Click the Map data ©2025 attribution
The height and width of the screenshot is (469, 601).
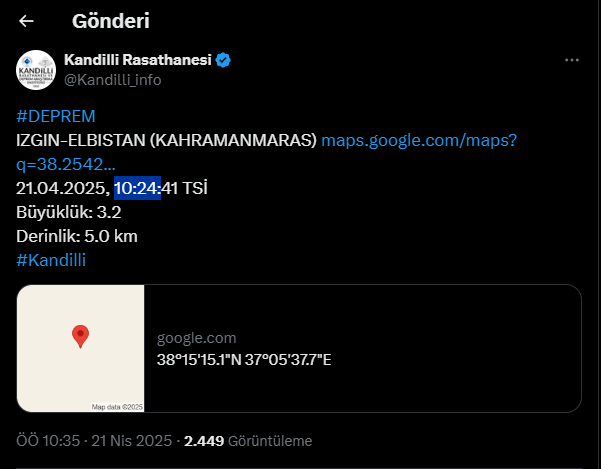[118, 407]
